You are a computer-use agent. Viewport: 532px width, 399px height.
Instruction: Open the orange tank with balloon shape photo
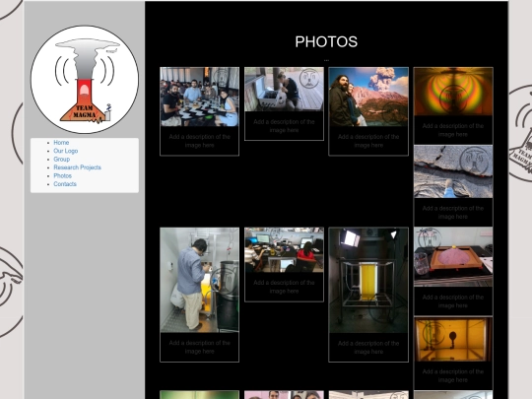click(453, 340)
